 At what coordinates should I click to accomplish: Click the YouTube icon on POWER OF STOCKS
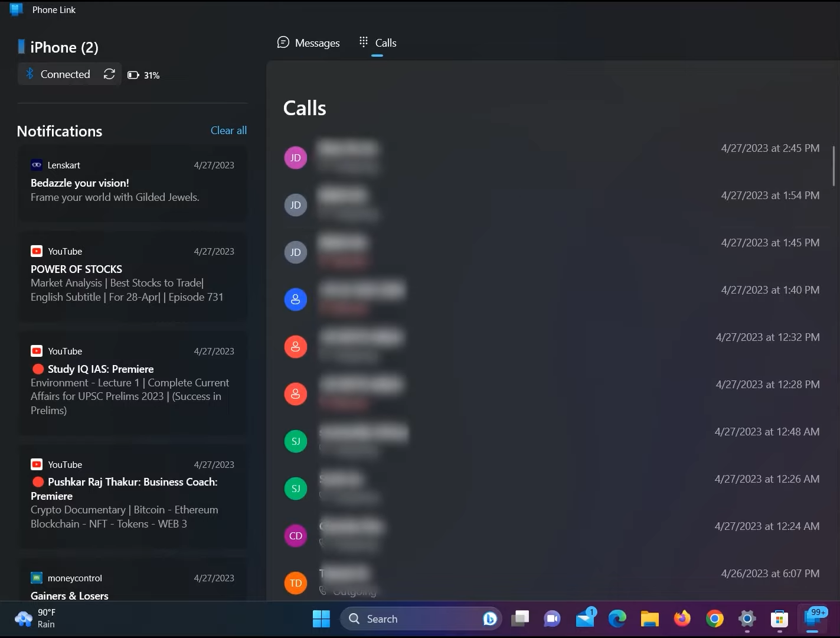coord(37,251)
